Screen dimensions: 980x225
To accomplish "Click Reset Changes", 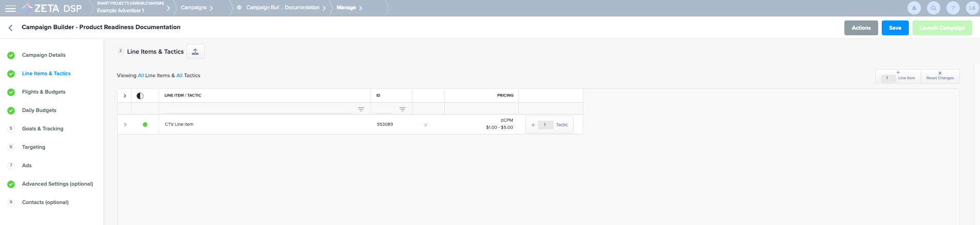I will coord(940,76).
